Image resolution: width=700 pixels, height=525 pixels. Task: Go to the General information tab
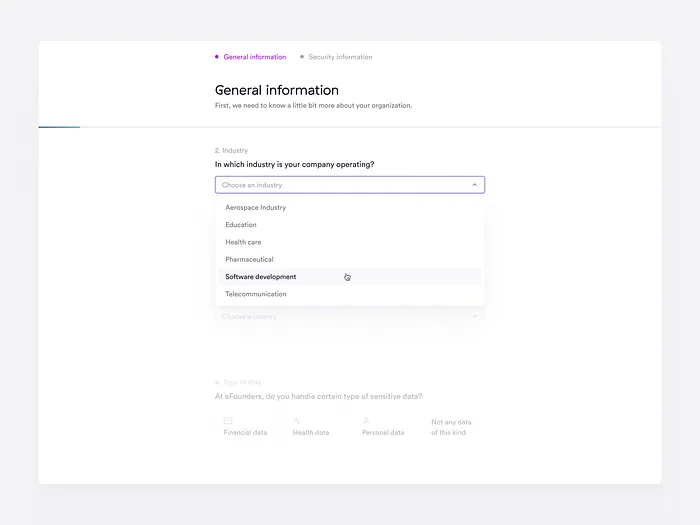(254, 57)
